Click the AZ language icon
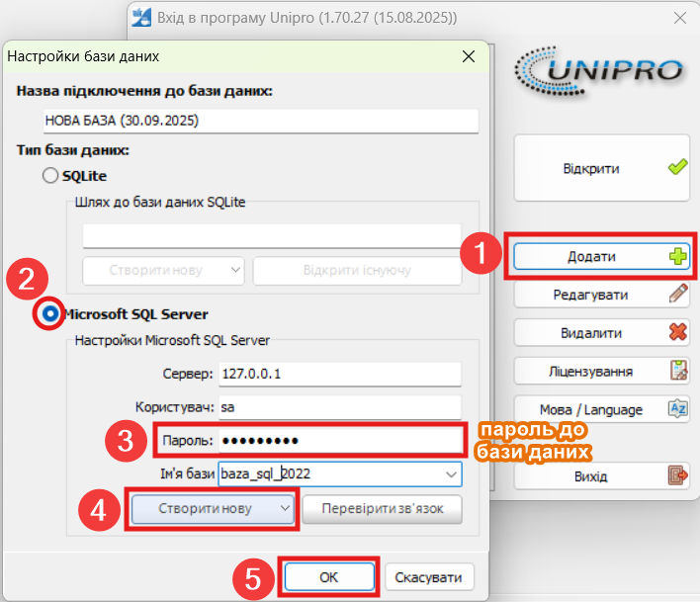This screenshot has height=602, width=700. tap(677, 409)
